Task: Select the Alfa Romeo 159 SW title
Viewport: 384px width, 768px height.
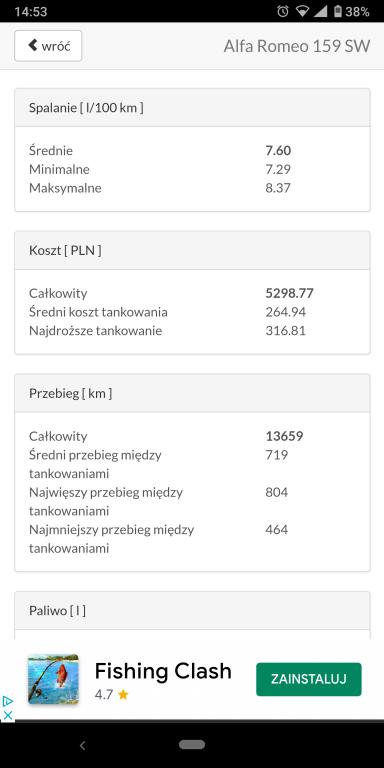Action: (x=297, y=46)
